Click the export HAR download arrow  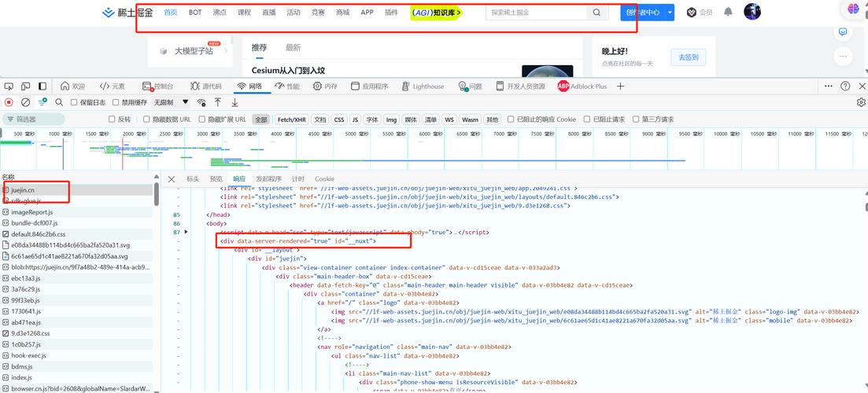(235, 102)
